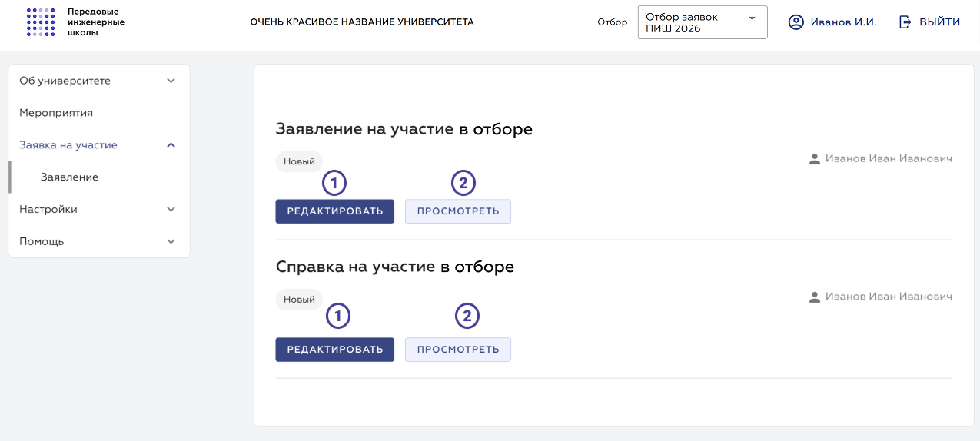The height and width of the screenshot is (441, 980).
Task: Expand the Об университете chevron
Action: pyautogui.click(x=171, y=81)
